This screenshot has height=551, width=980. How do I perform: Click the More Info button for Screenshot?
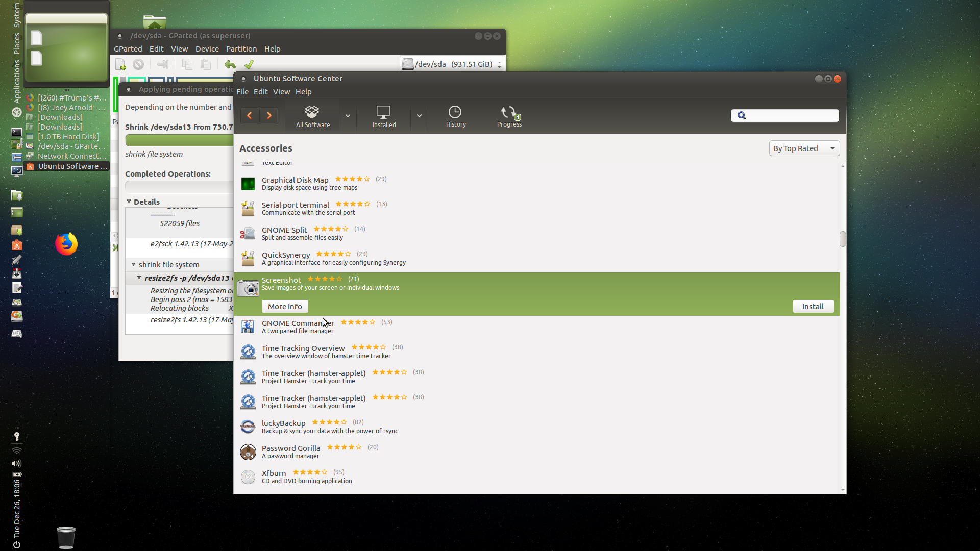coord(285,306)
